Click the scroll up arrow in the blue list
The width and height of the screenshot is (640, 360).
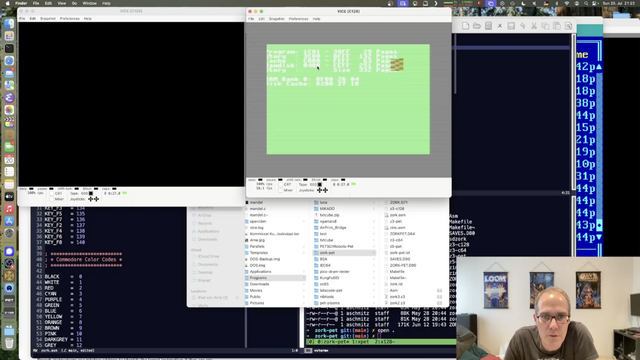pos(599,67)
